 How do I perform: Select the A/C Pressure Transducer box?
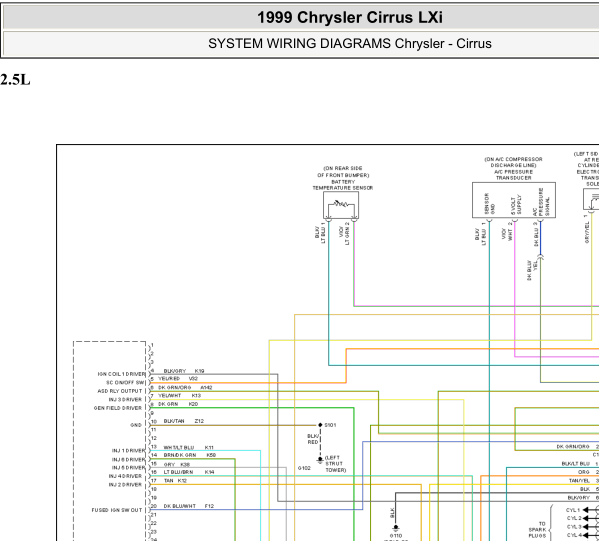tap(514, 200)
